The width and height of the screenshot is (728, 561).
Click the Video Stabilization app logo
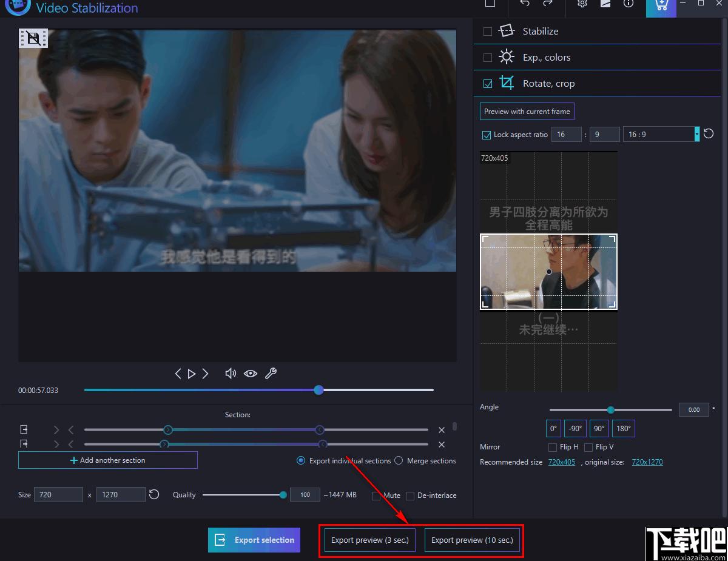[18, 7]
